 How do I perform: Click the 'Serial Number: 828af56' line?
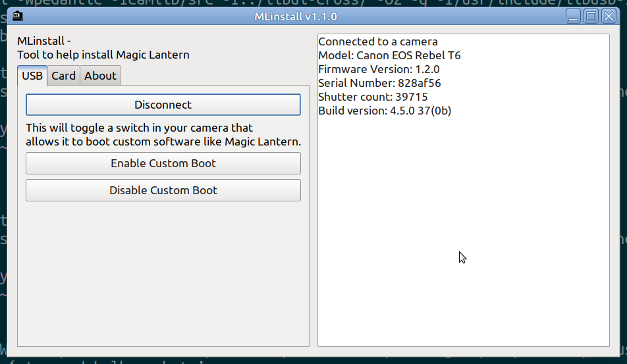tap(379, 83)
